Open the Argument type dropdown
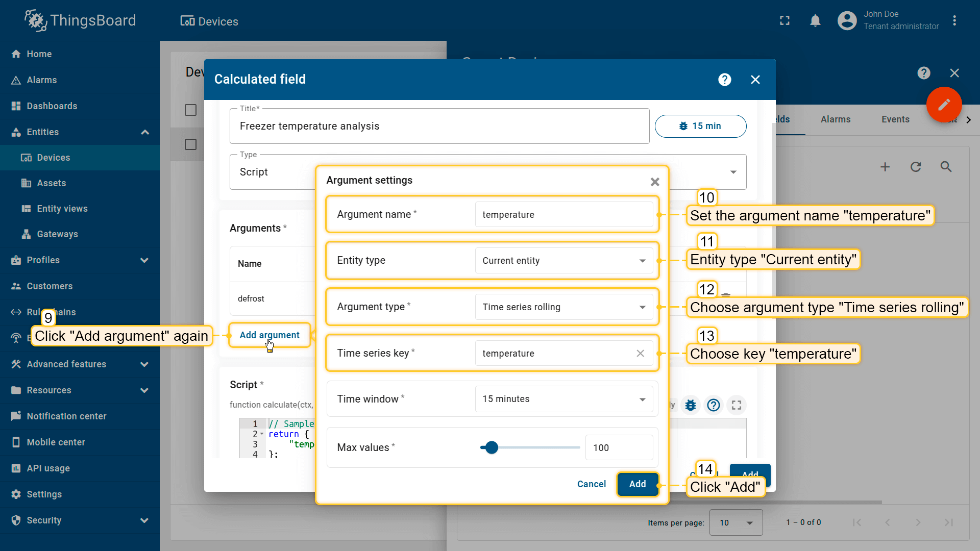 563,307
